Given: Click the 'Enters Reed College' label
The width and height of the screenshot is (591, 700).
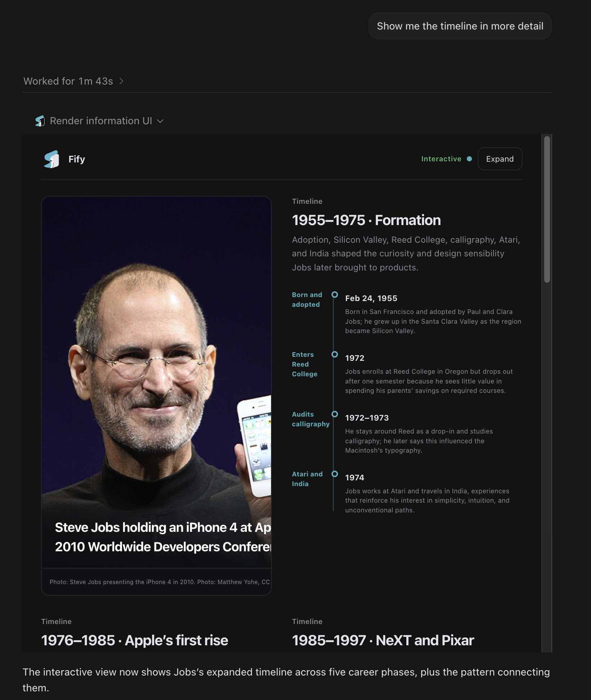Looking at the screenshot, I should pyautogui.click(x=304, y=364).
